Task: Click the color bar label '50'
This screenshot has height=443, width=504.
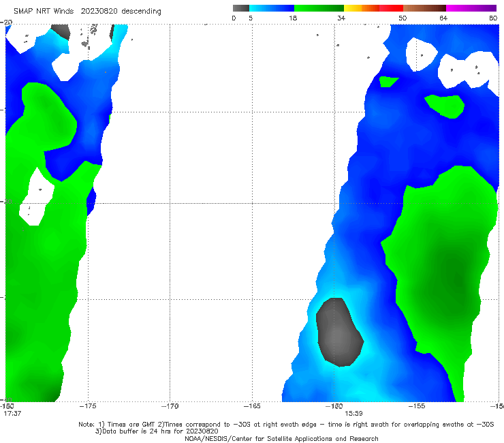Action: (403, 18)
